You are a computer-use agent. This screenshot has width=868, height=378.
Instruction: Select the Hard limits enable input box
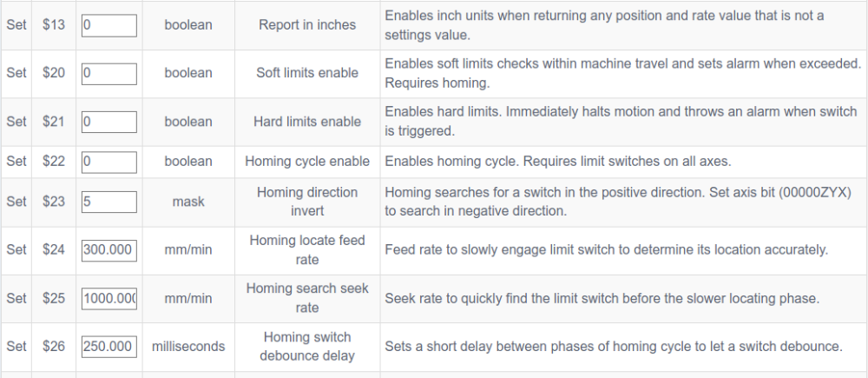(x=109, y=122)
